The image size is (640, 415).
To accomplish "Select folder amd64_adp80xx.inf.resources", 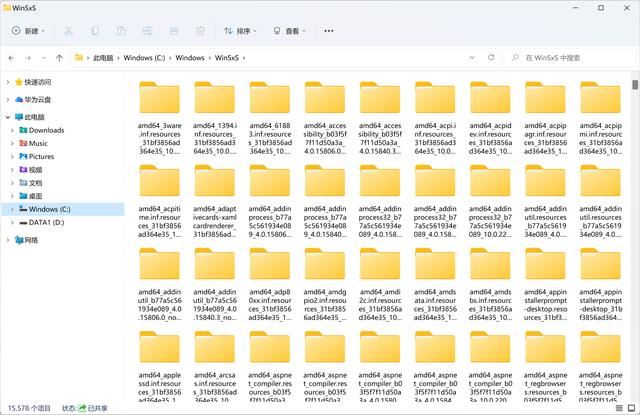I will (x=270, y=285).
